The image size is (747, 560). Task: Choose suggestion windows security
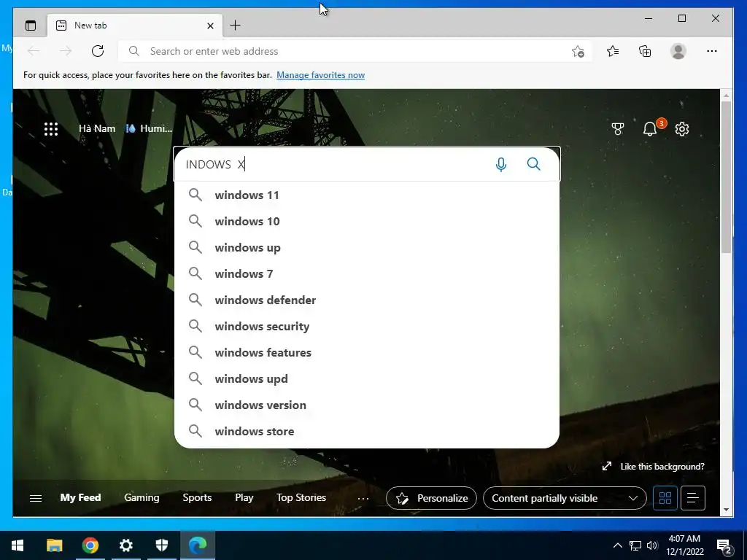click(x=367, y=326)
